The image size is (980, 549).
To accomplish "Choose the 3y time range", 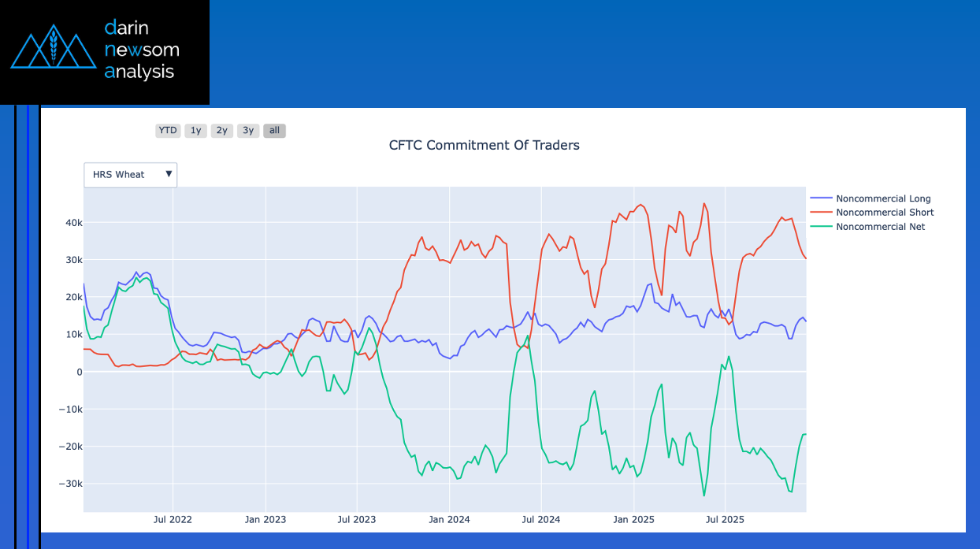I will (x=248, y=131).
